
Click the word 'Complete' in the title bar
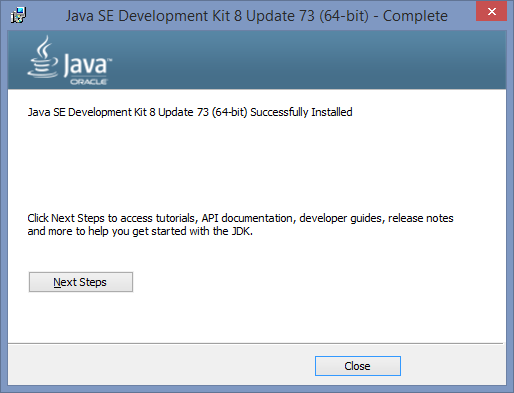pos(415,16)
